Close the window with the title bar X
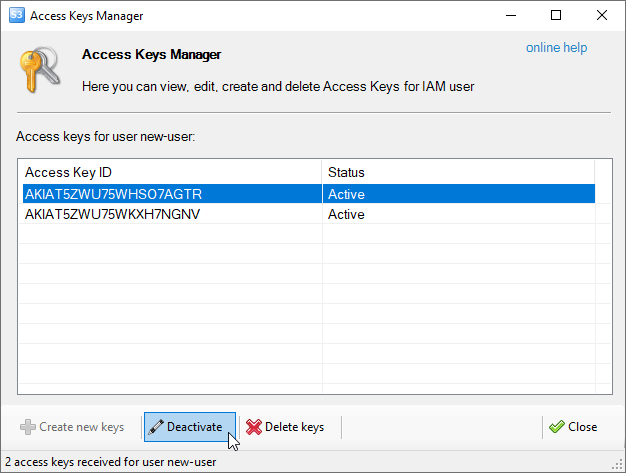The width and height of the screenshot is (626, 473). click(602, 16)
